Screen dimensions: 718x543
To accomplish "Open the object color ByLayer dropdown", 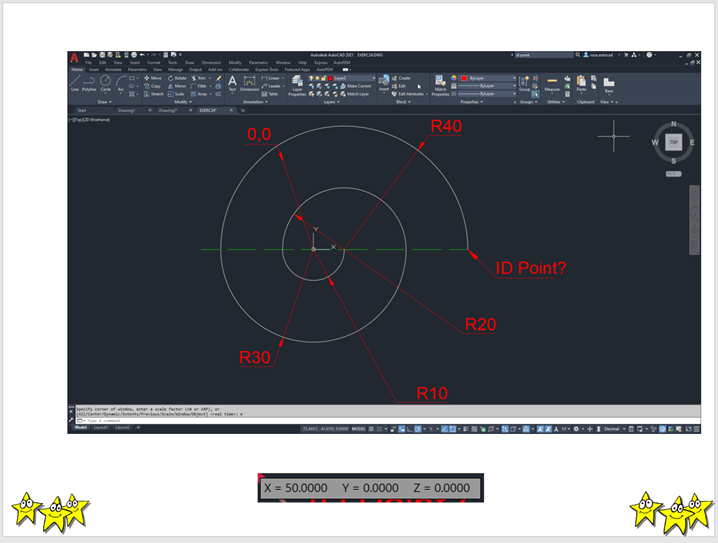I will (x=488, y=78).
